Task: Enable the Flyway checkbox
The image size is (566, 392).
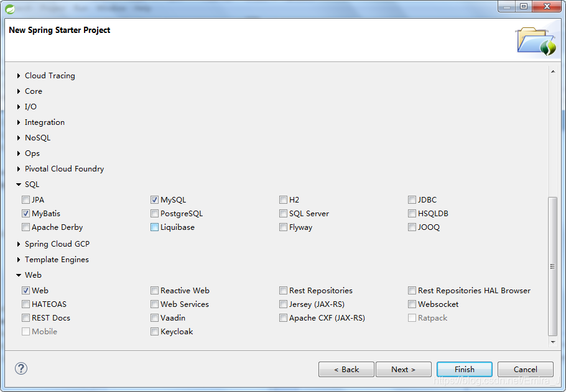Action: [284, 227]
